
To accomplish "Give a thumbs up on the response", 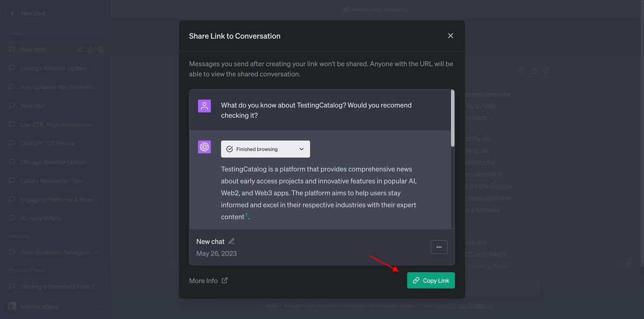I will pos(533,70).
